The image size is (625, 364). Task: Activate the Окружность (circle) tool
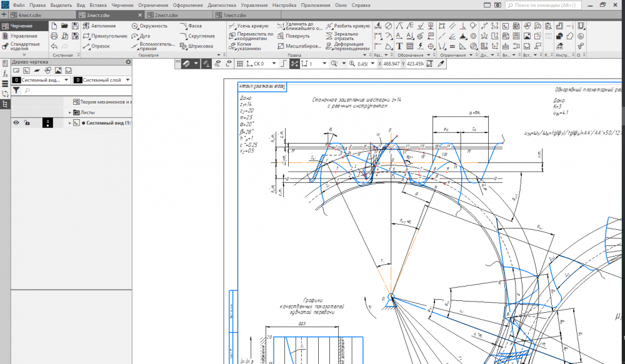[x=149, y=26]
